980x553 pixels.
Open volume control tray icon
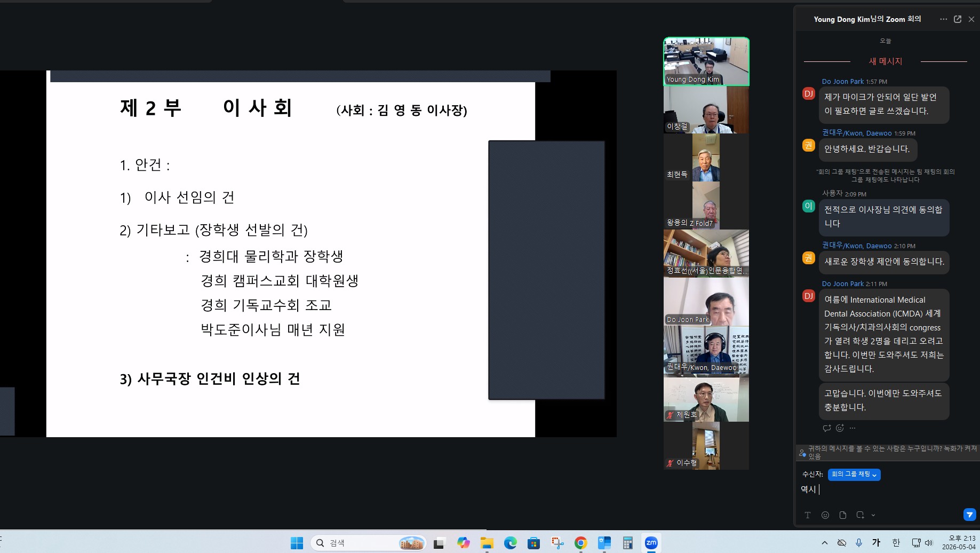tap(929, 543)
